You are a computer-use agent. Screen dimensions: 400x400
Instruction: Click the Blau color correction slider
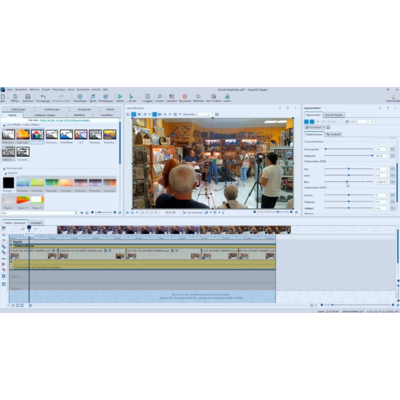tap(349, 182)
